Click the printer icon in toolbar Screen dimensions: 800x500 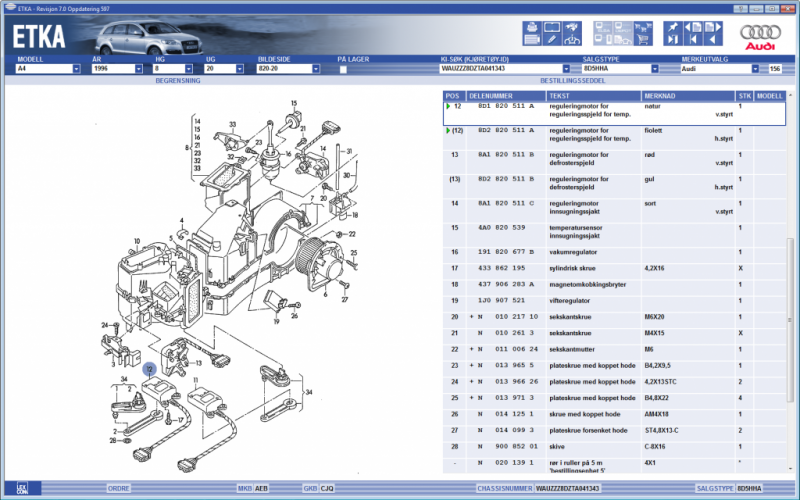click(x=531, y=27)
